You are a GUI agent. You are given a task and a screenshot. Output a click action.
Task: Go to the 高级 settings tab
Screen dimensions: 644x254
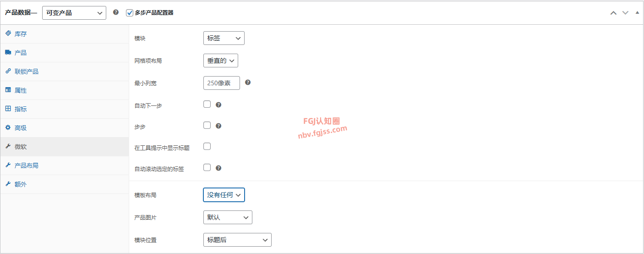(21, 128)
